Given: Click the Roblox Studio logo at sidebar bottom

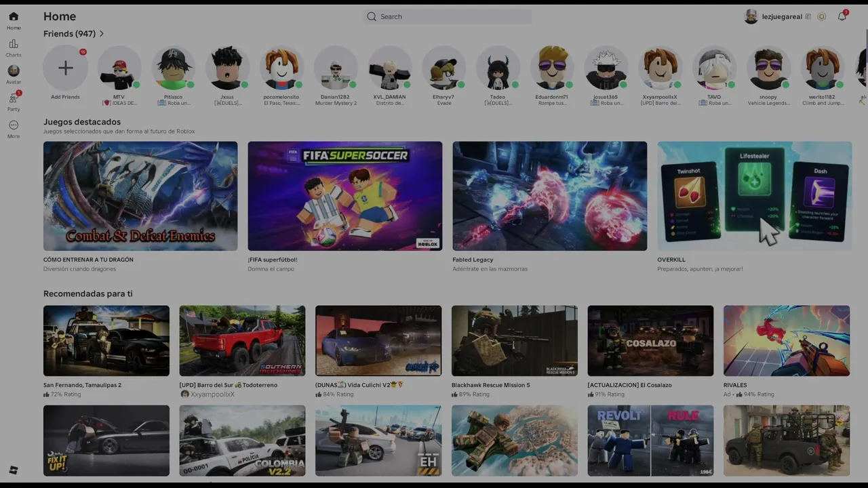Looking at the screenshot, I should click(x=14, y=470).
